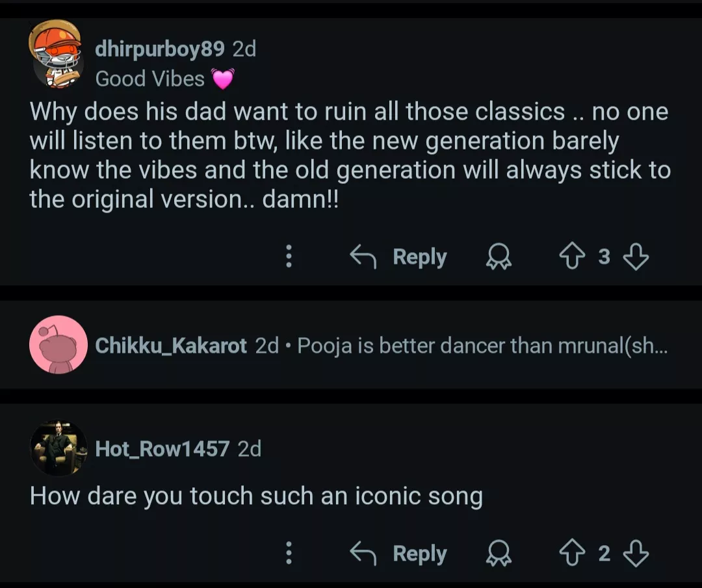702x588 pixels.
Task: Tap Hot_Row1457's profile picture
Action: point(58,448)
